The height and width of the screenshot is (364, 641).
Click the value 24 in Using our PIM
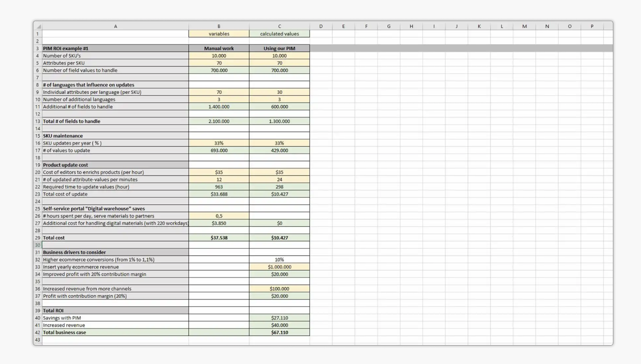(279, 179)
